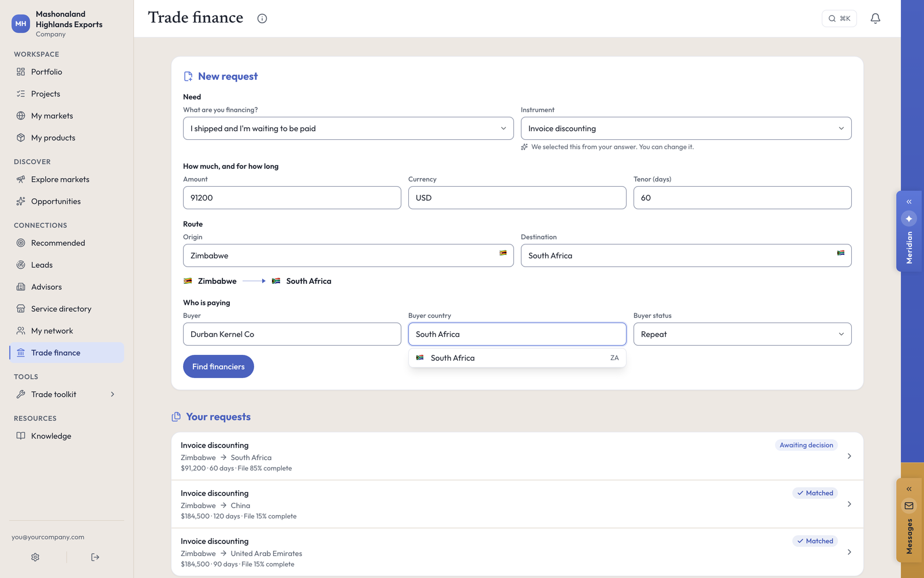Open My markets page
This screenshot has width=924, height=578.
pyautogui.click(x=67, y=116)
